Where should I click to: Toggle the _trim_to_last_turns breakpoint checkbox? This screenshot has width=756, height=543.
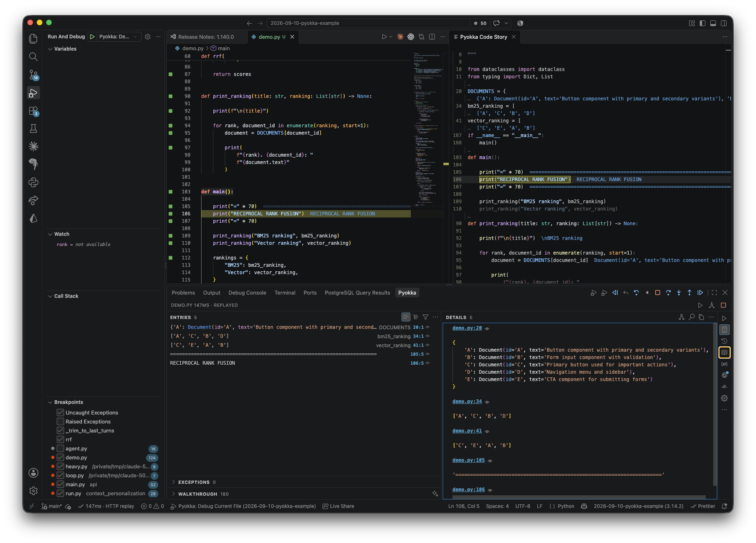[60, 430]
